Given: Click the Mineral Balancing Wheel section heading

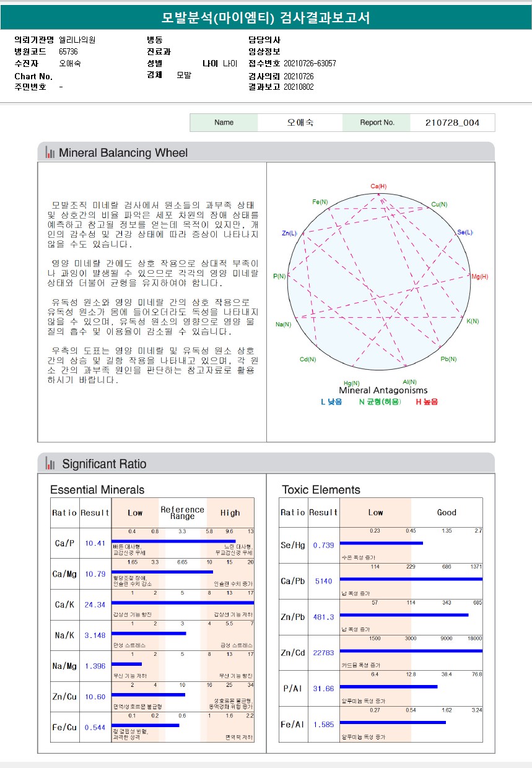Looking at the screenshot, I should [123, 152].
